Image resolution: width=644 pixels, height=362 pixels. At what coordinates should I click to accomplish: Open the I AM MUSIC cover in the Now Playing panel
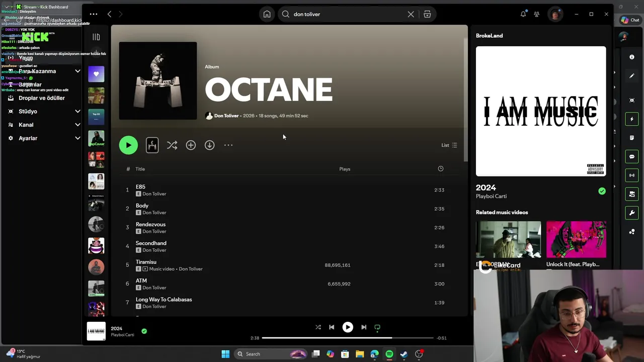pyautogui.click(x=541, y=111)
